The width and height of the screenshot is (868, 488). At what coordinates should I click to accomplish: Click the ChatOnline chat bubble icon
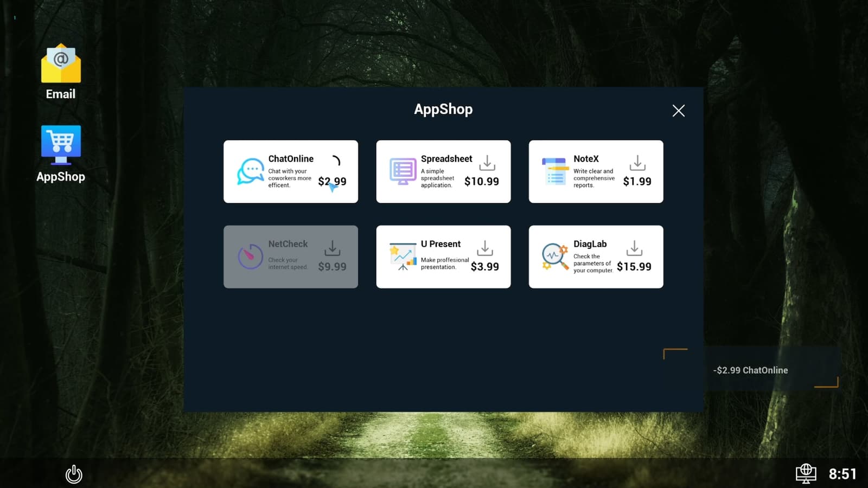(x=250, y=171)
